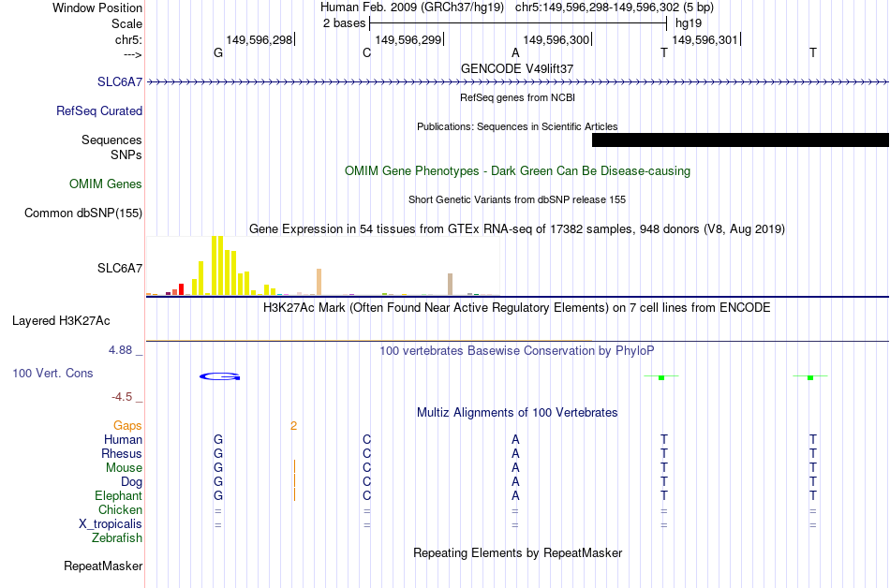Click the Elephant row C base
Image resolution: width=890 pixels, height=588 pixels.
pyautogui.click(x=366, y=495)
